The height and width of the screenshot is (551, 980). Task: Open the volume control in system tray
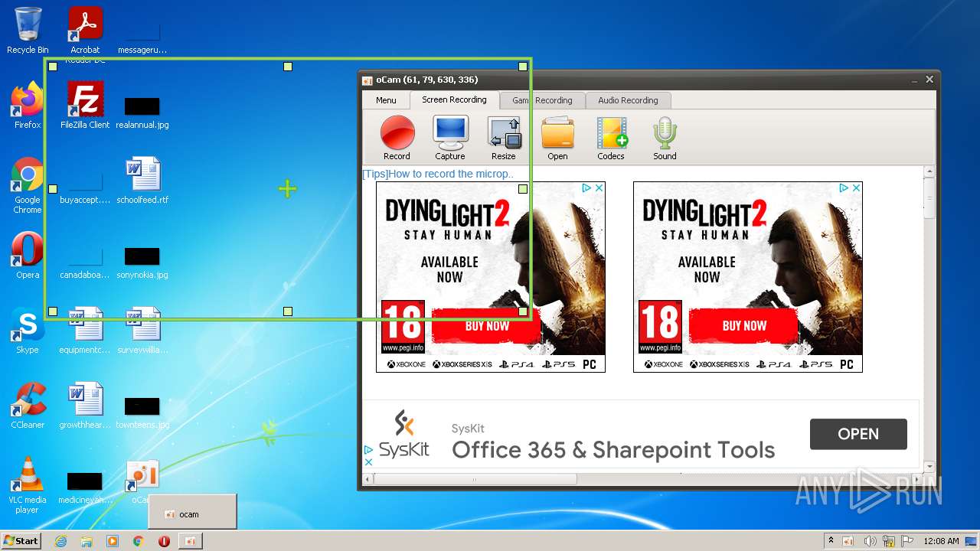click(870, 541)
